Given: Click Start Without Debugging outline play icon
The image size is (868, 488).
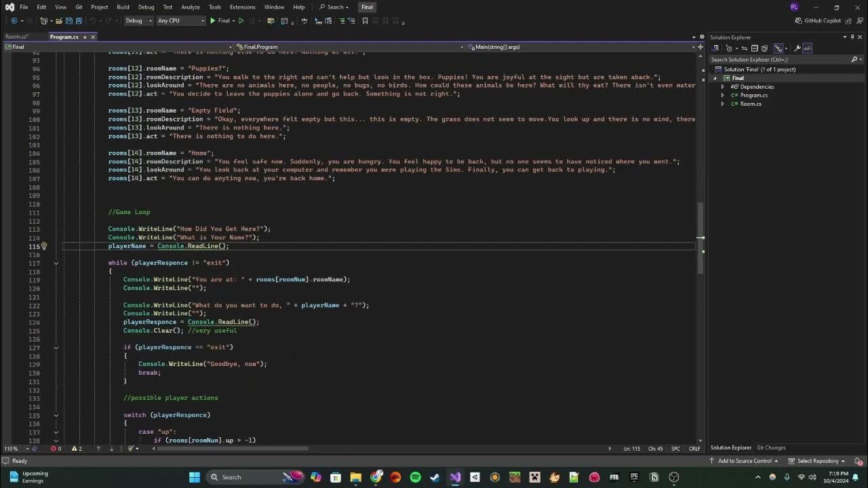Looking at the screenshot, I should (x=241, y=20).
